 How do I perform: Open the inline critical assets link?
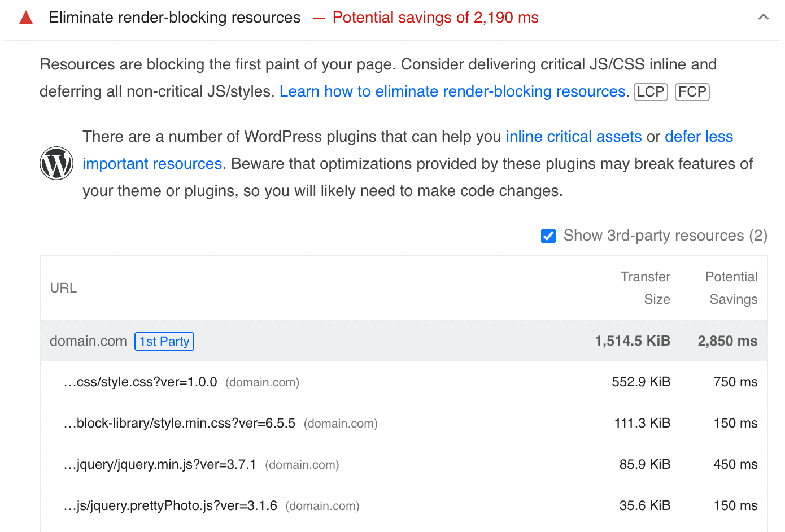(x=573, y=137)
